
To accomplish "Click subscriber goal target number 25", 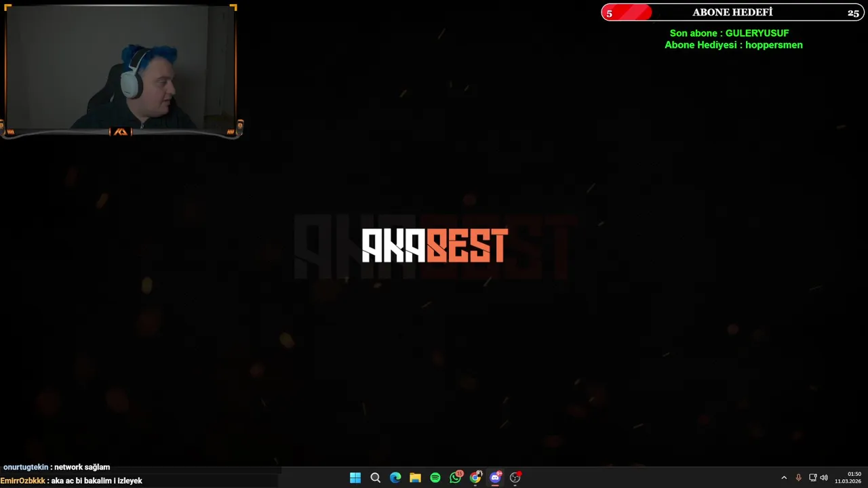I will pos(853,13).
